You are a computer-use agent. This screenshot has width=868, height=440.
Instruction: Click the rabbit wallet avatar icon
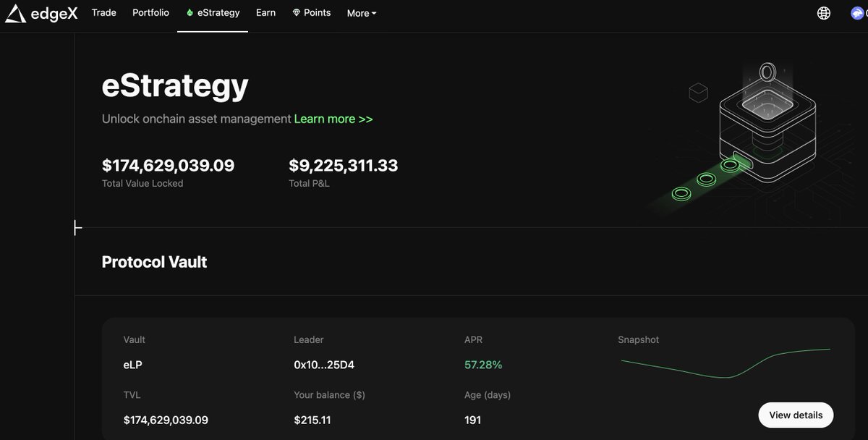[859, 12]
